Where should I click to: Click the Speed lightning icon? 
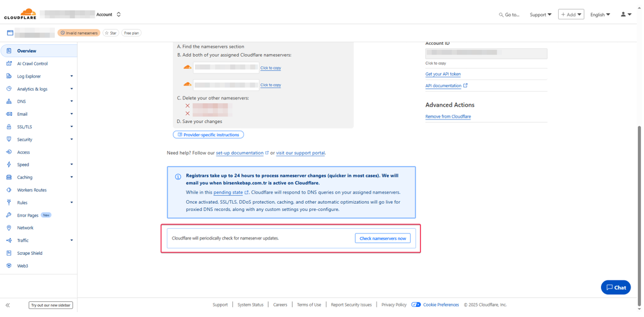[x=9, y=164]
